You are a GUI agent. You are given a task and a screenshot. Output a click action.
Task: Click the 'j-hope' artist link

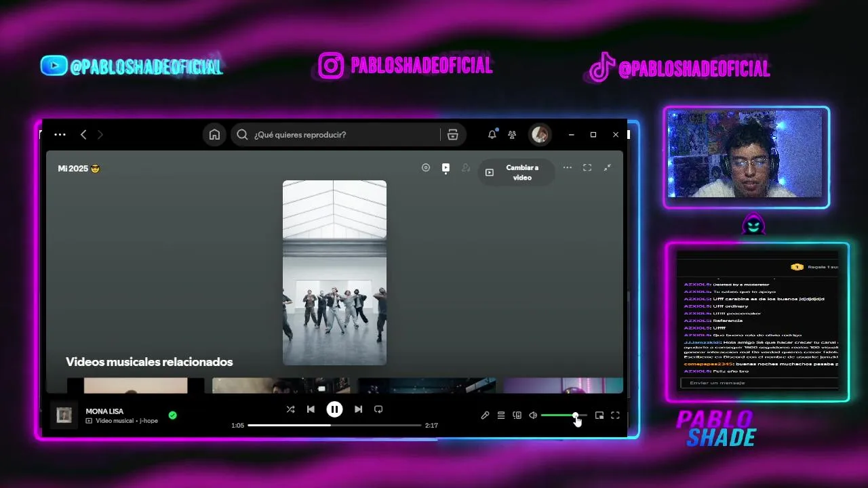tap(149, 421)
